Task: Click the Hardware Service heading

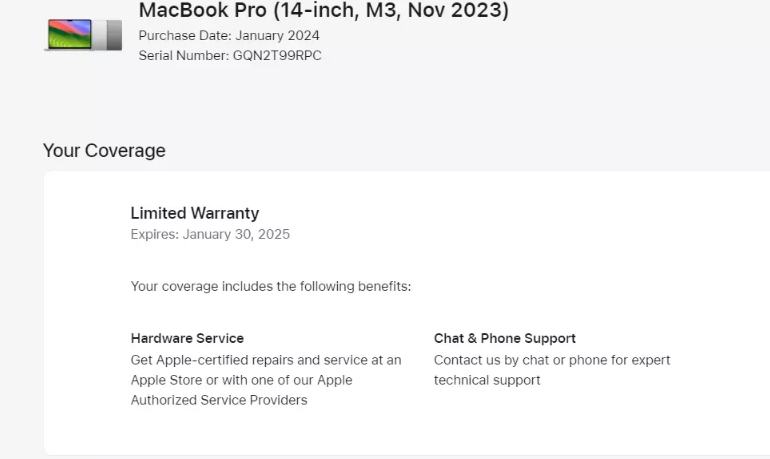Action: click(187, 338)
